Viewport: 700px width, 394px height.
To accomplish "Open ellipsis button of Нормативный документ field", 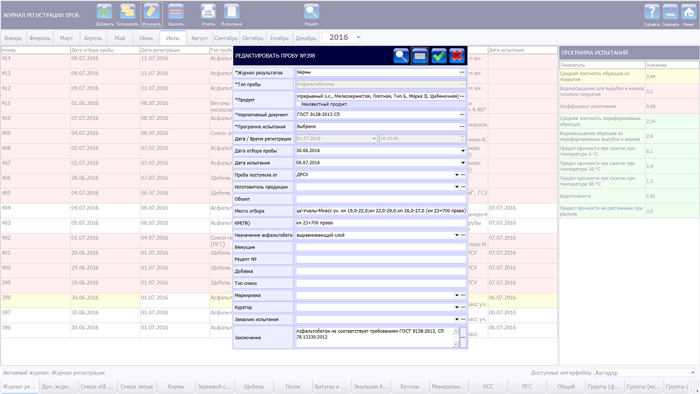I will (462, 115).
